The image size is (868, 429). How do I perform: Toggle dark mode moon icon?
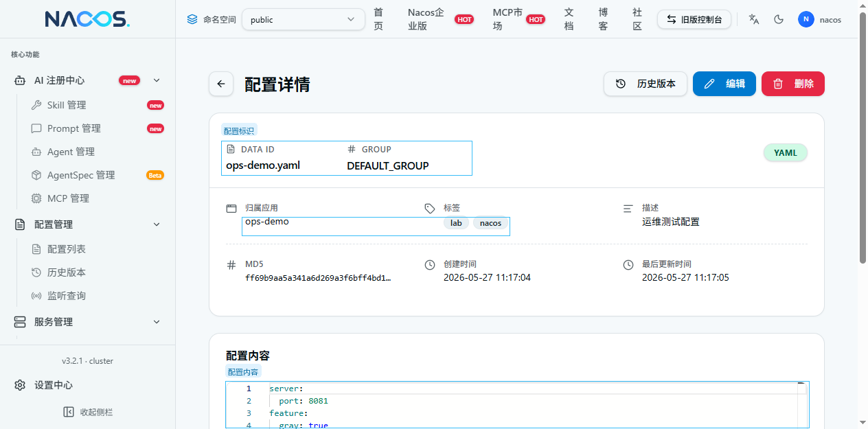779,19
